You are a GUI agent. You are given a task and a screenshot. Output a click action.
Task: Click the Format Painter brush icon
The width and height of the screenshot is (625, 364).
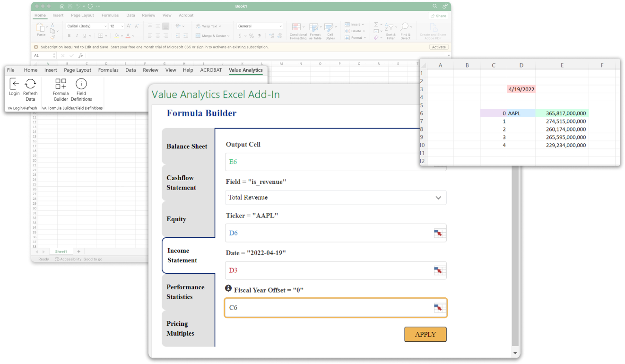tap(53, 37)
